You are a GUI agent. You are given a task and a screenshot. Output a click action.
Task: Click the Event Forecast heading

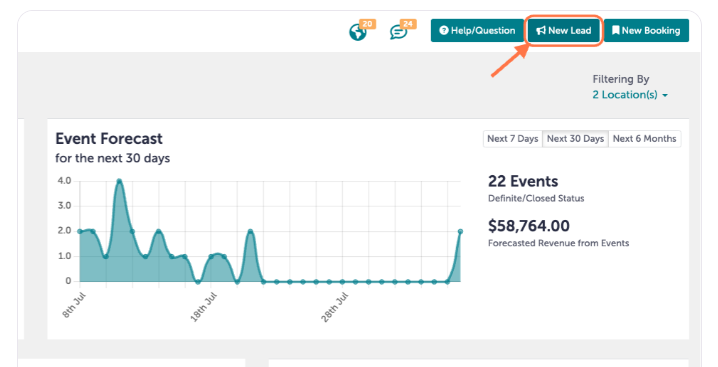click(x=109, y=138)
